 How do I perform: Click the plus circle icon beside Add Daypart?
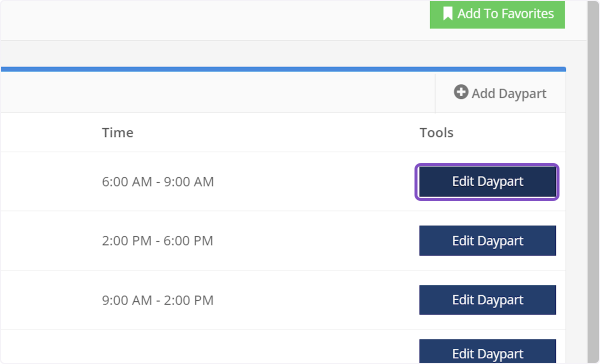tap(460, 92)
